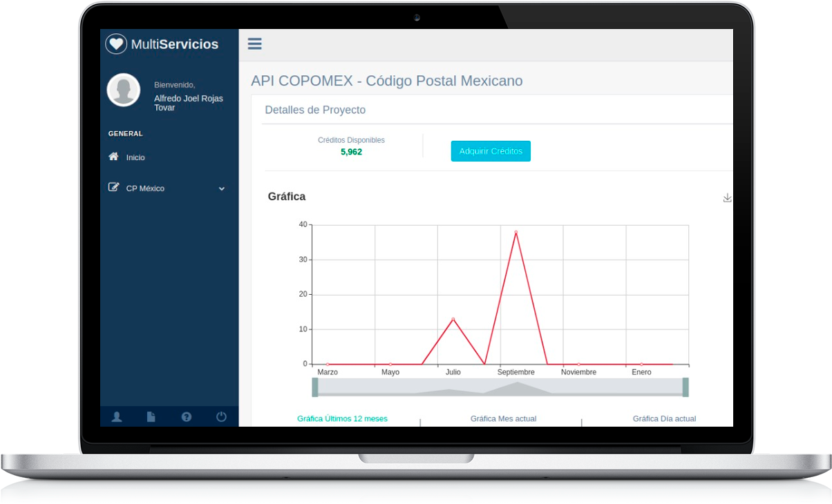The image size is (832, 504).
Task: Click the home icon beside Inicio
Action: [x=114, y=157]
